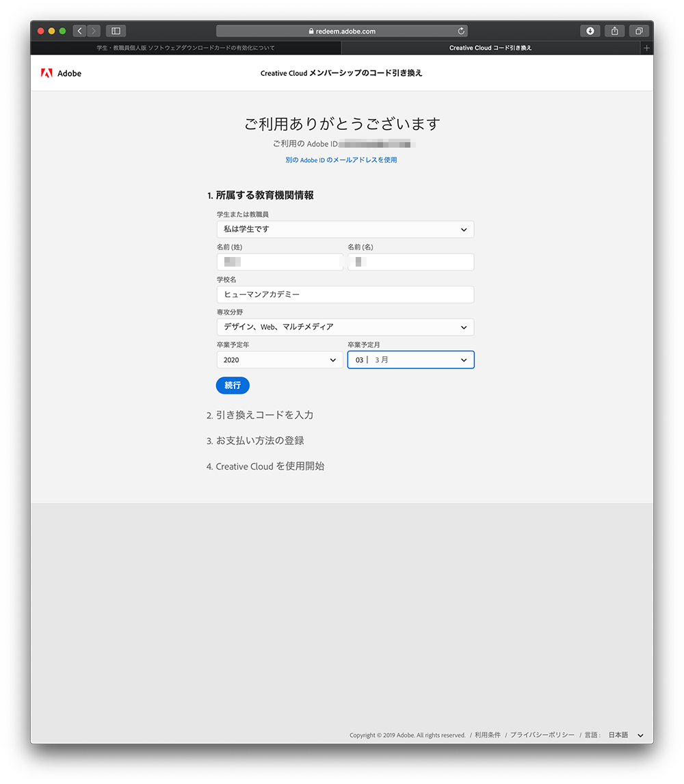Click the 1. 所属する教育機関情報 heading
Viewport: 684px width, 784px height.
pos(261,195)
